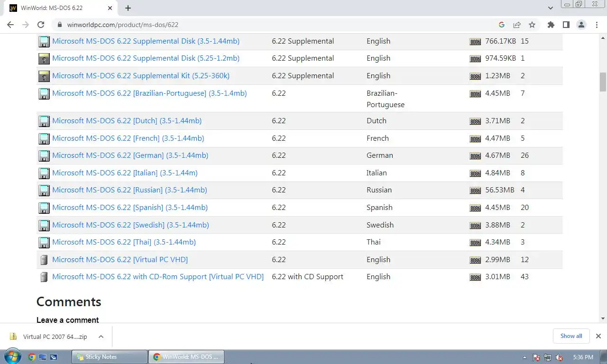The height and width of the screenshot is (364, 607).
Task: Open MS-DOS 6.22 [Thai] (3.5-1.44mb) link
Action: point(124,242)
